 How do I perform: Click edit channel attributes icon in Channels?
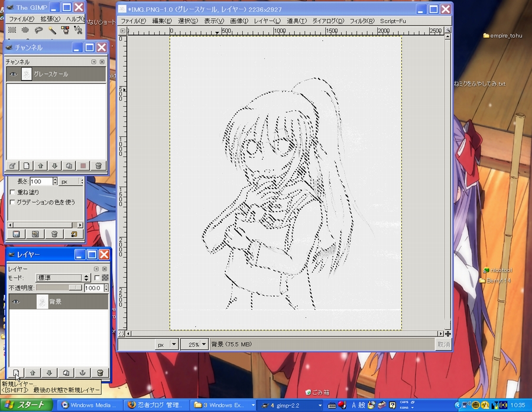pyautogui.click(x=12, y=166)
